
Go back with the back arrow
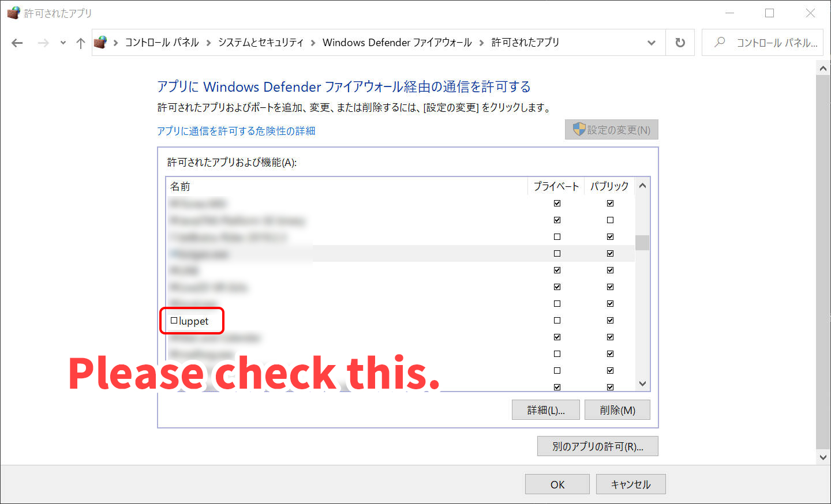pos(17,43)
